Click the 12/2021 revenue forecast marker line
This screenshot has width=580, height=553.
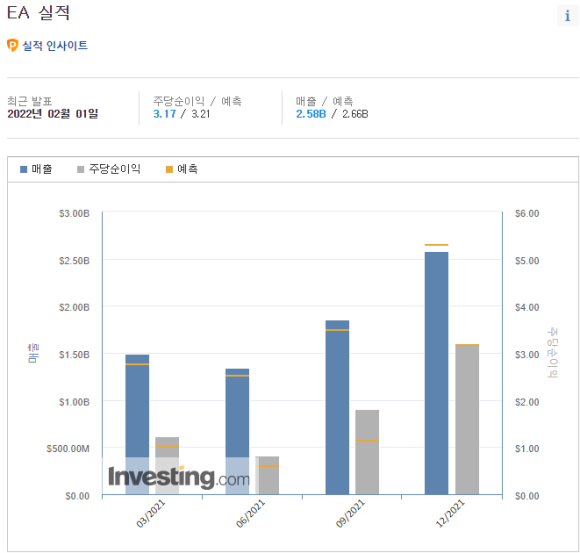coord(436,245)
